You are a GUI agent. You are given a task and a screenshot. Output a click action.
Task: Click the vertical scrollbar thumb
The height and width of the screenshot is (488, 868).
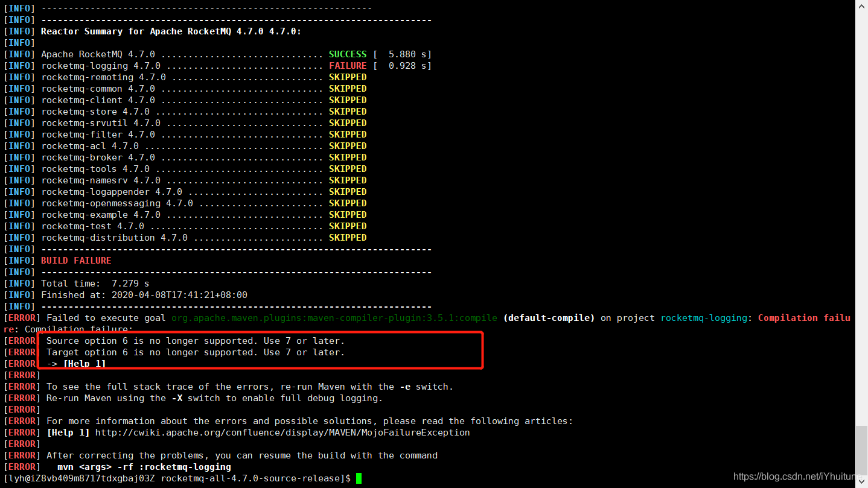pos(861,452)
